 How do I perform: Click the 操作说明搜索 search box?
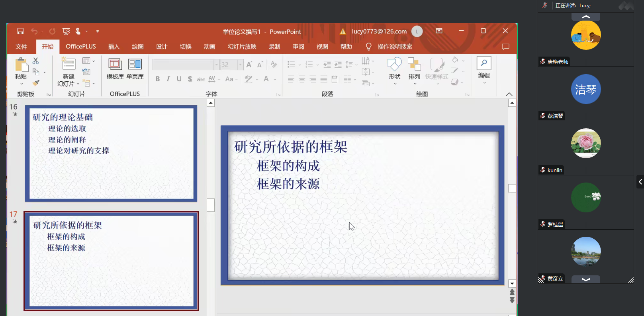coord(394,47)
